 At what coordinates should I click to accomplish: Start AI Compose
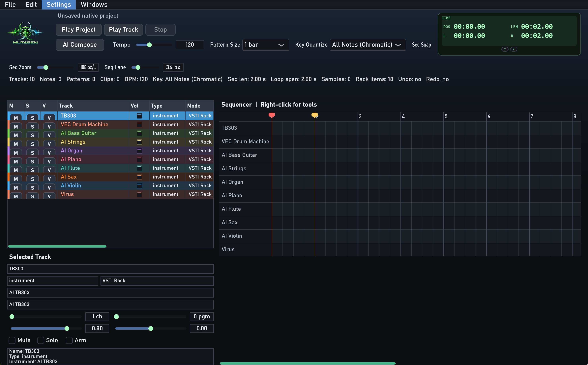[x=79, y=45]
